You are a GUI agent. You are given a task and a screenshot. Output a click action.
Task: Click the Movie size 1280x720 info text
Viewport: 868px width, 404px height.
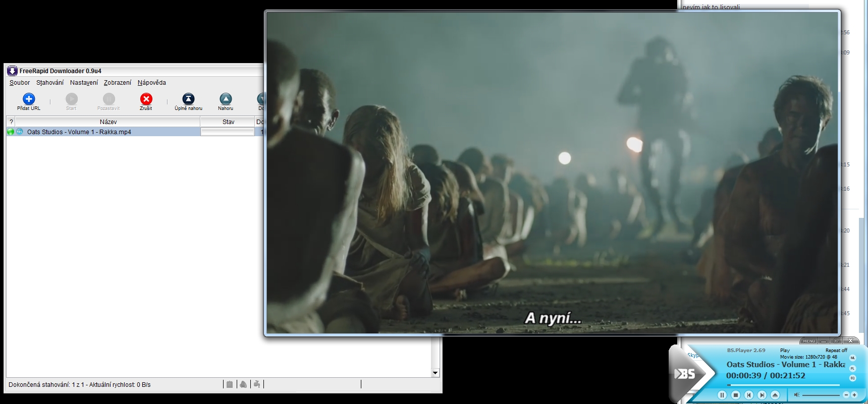(x=808, y=357)
